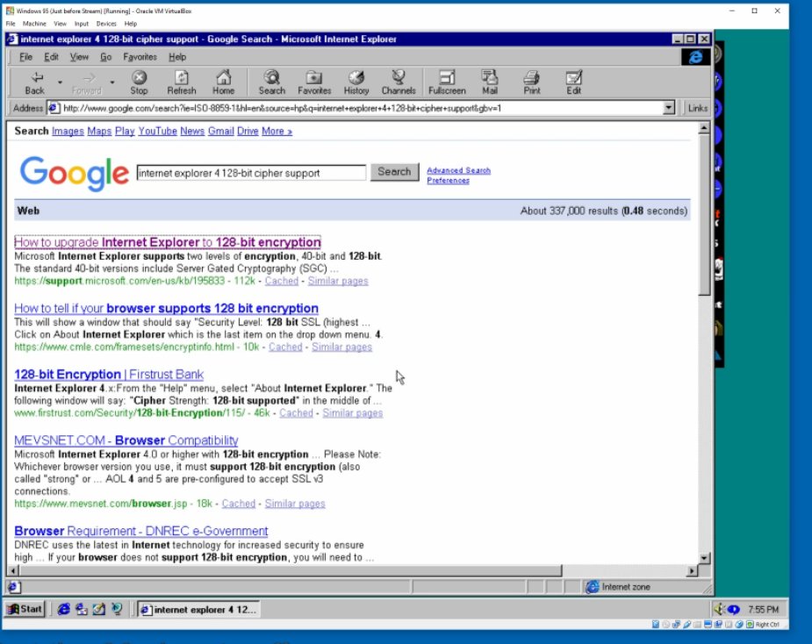812x644 pixels.
Task: Click the status bar page icon
Action: [x=14, y=587]
